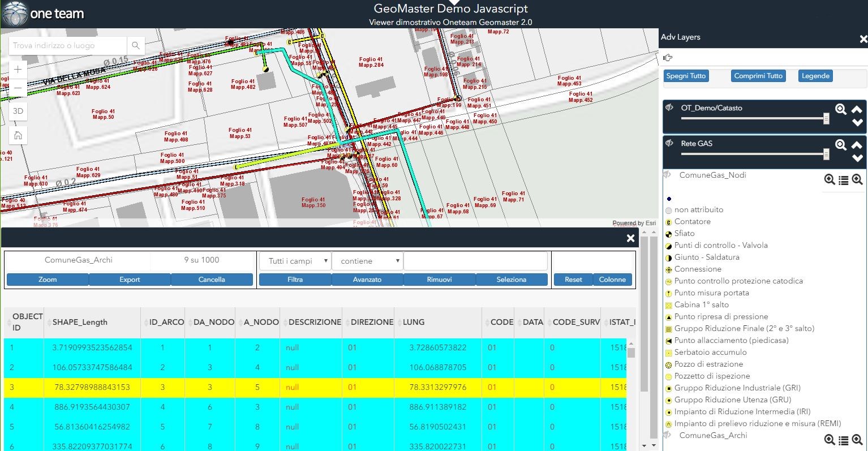Screen dimensions: 868x451
Task: Zoom in the map with plus button
Action: 18,70
